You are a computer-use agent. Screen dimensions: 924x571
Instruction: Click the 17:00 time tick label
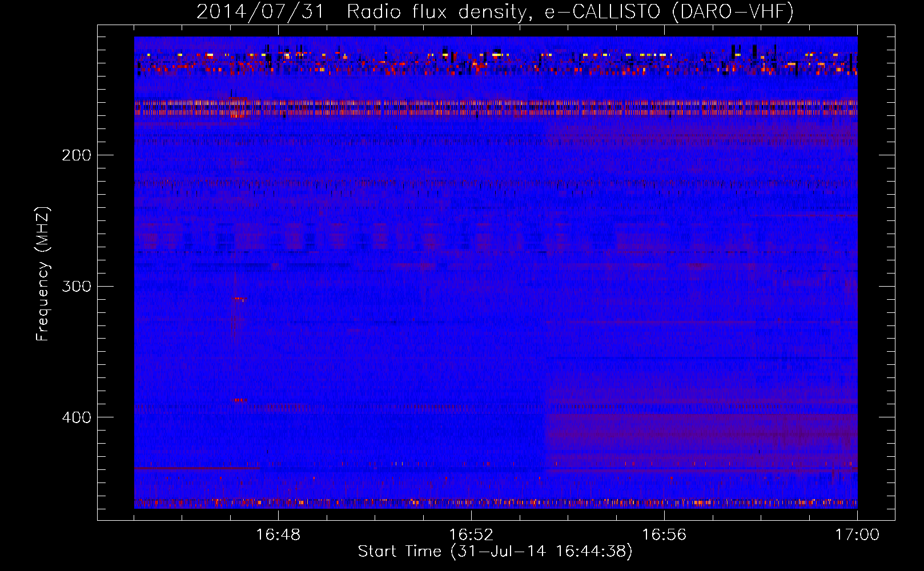click(x=857, y=535)
